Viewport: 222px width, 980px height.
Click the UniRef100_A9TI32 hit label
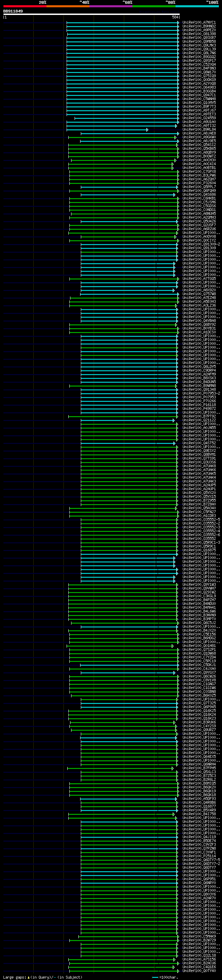point(199,125)
